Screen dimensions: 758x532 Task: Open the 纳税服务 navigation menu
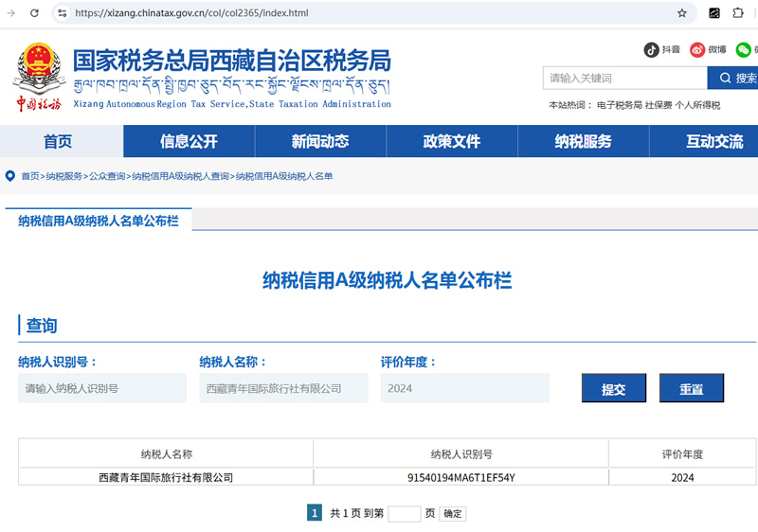point(583,141)
